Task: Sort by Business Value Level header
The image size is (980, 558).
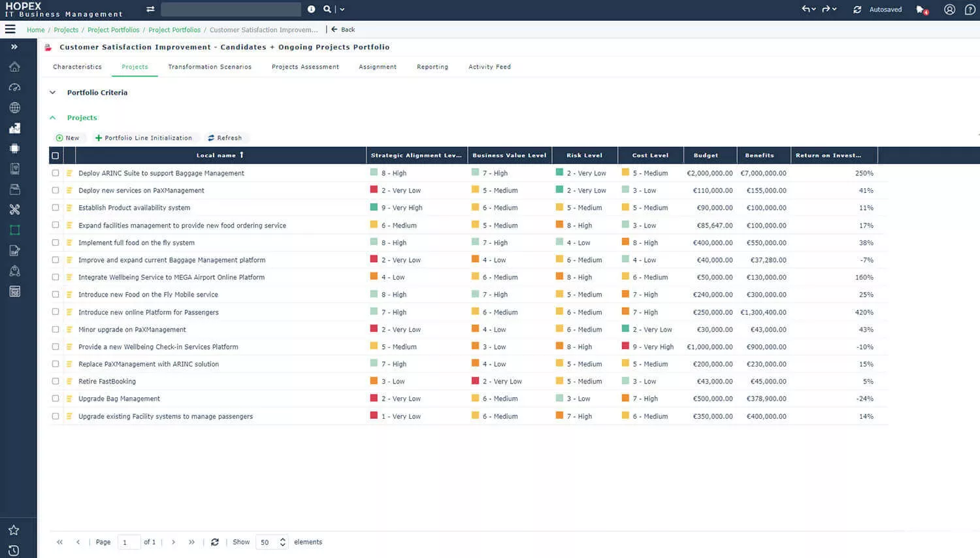Action: [x=510, y=156]
